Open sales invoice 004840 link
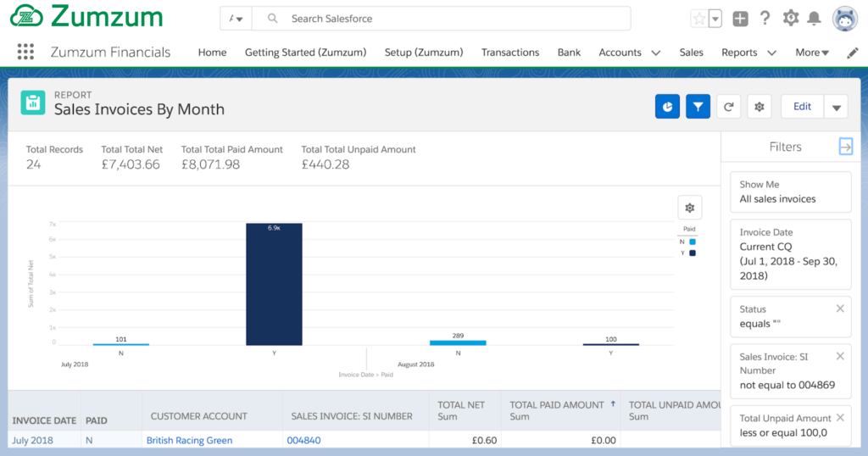The width and height of the screenshot is (868, 456). (303, 441)
